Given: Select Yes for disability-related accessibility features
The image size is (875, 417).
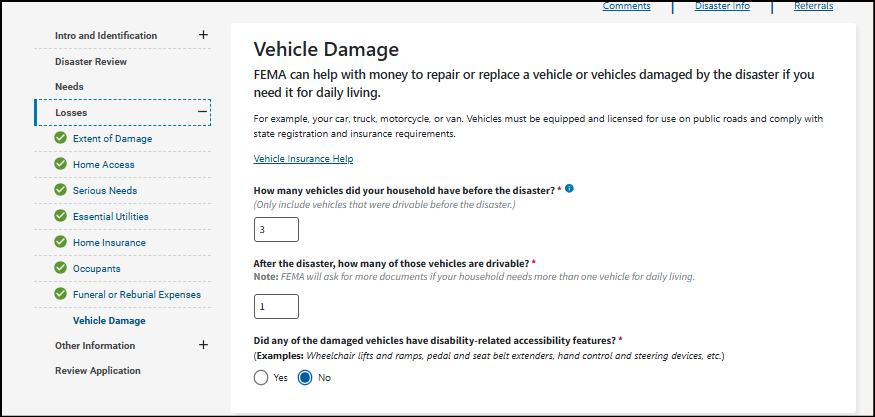Looking at the screenshot, I should (261, 378).
